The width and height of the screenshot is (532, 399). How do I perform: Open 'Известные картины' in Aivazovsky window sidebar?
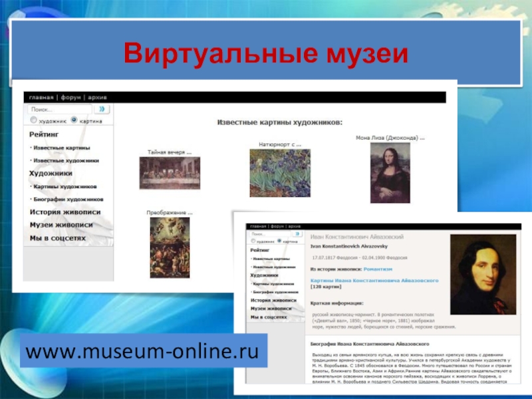point(271,259)
